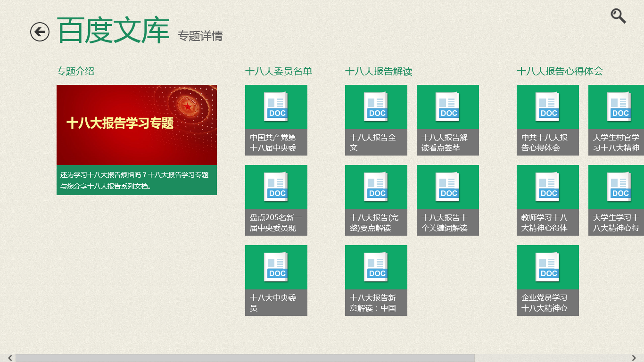
Task: Click caption text 十八大报告十个关键词解读
Action: (445, 222)
